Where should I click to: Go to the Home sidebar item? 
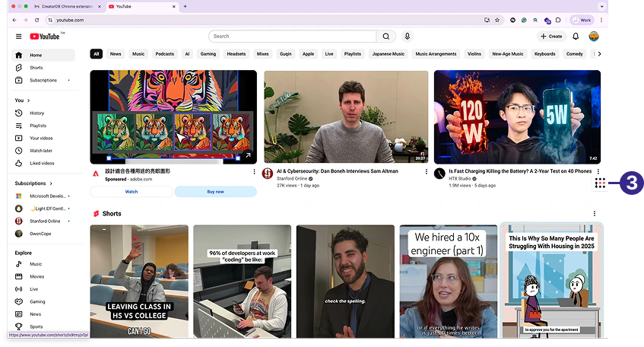[43, 55]
